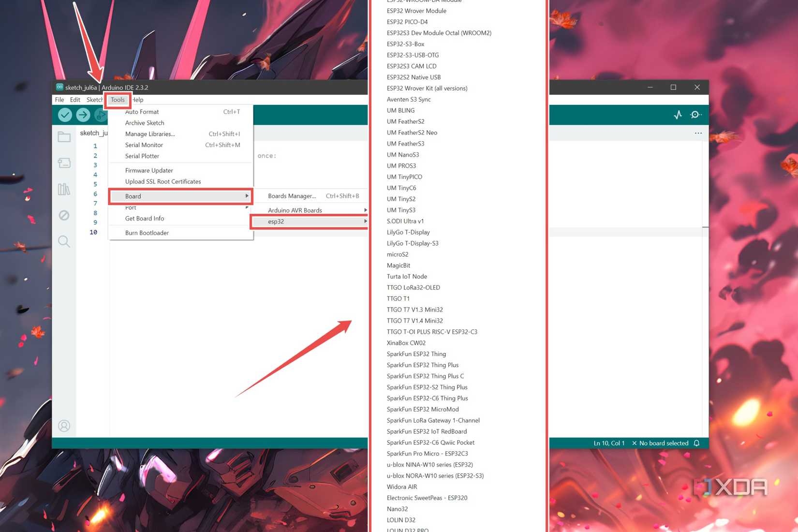Expand Arduino AVR Boards submenu
Viewport: 798px width, 532px height.
point(312,210)
